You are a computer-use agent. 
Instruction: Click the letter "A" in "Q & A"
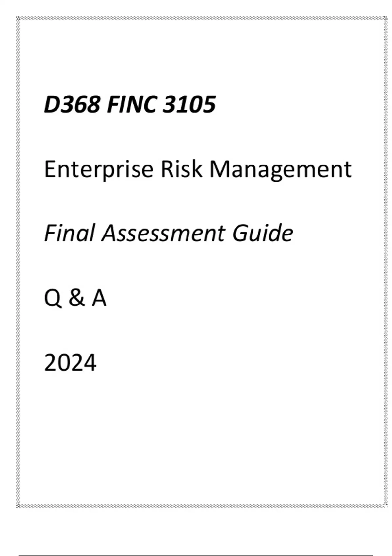point(99,298)
